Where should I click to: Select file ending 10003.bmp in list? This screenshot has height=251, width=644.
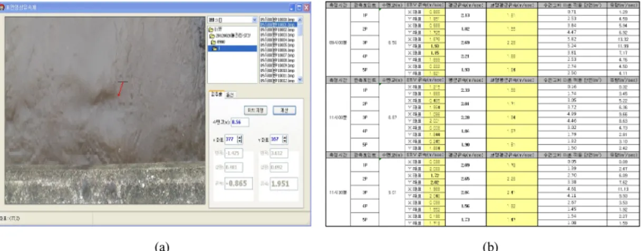(278, 34)
